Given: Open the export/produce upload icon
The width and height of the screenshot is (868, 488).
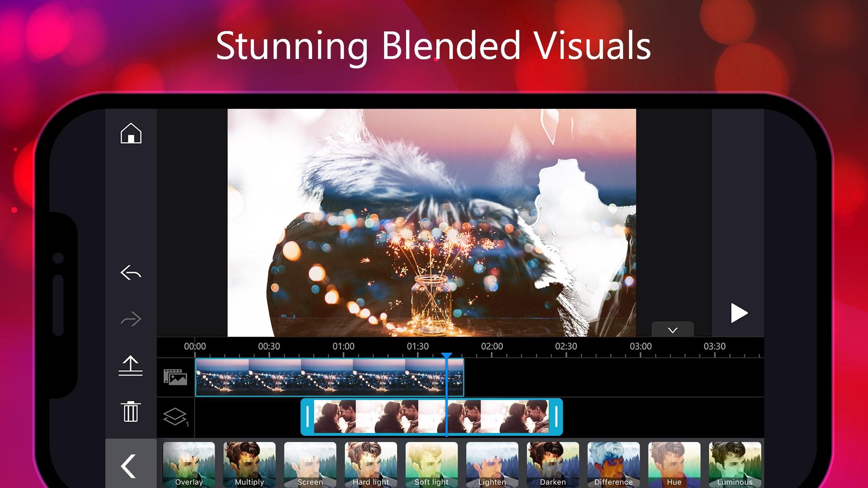Looking at the screenshot, I should [x=131, y=366].
